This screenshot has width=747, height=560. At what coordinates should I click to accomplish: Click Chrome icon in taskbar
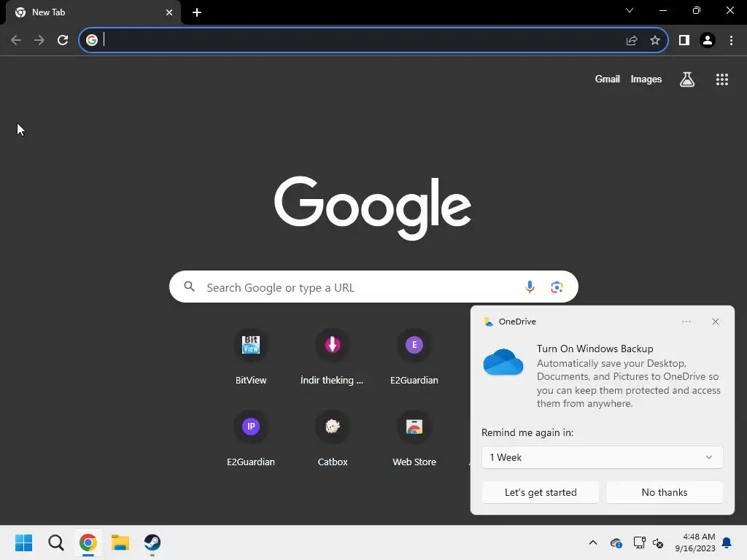coord(88,542)
